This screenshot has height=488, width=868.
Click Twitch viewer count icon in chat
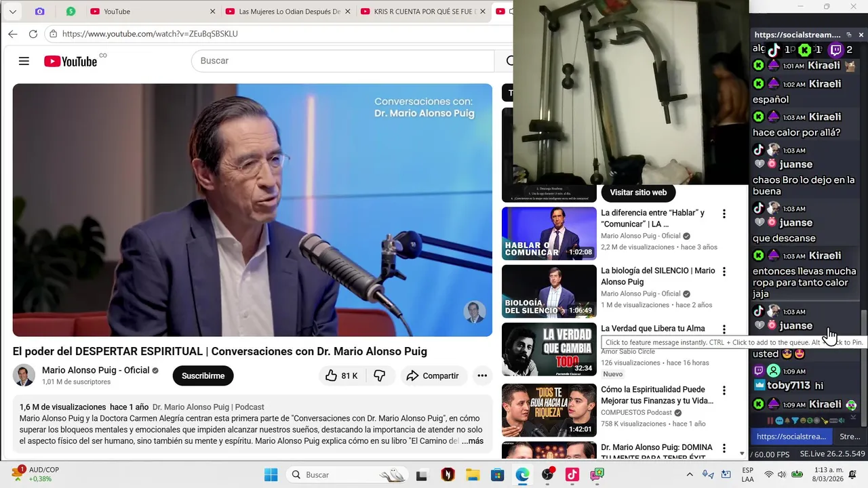(x=836, y=49)
